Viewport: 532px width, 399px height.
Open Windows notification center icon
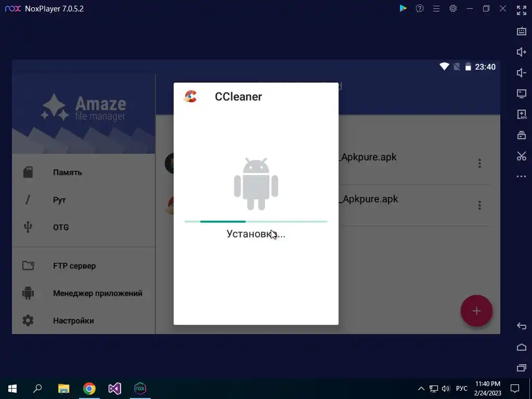515,389
